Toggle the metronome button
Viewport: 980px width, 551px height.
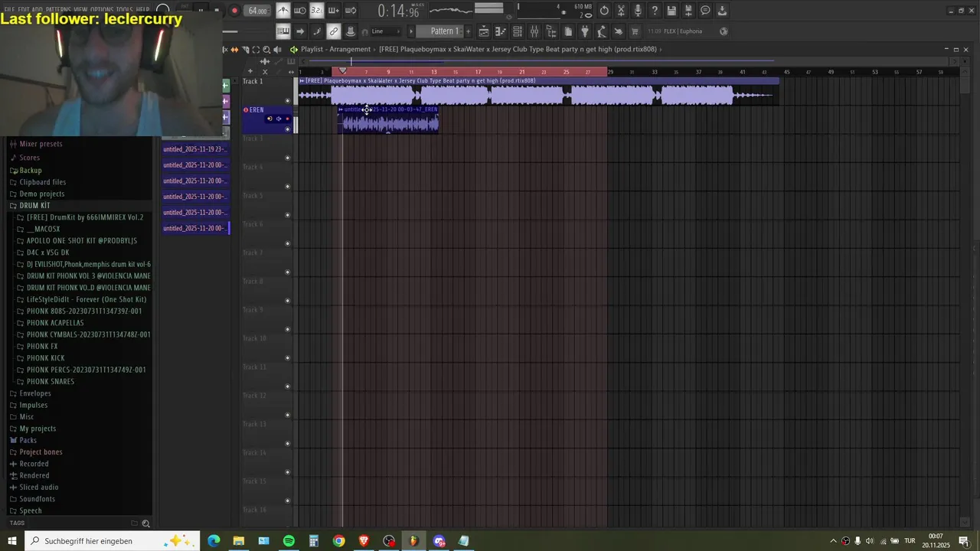click(283, 11)
